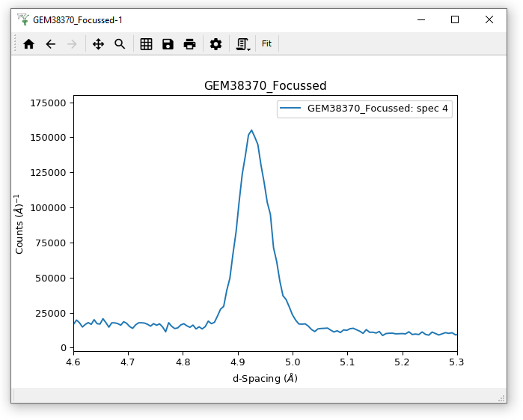Viewport: 523px width, 420px height.
Task: Minimize the GEM38370_Focussed-1 window
Action: (x=420, y=20)
